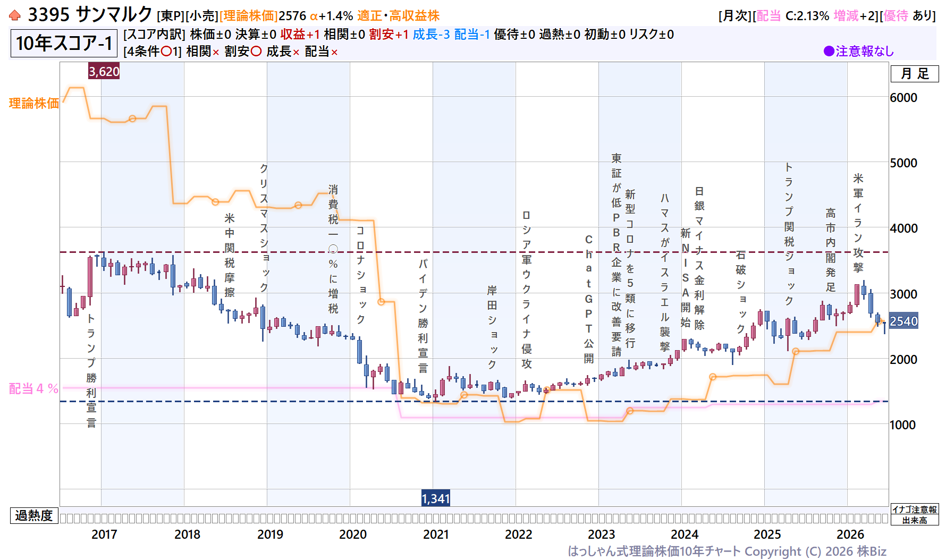
Task: Click the orange circle marker in the 2017 column
Action: pyautogui.click(x=132, y=118)
